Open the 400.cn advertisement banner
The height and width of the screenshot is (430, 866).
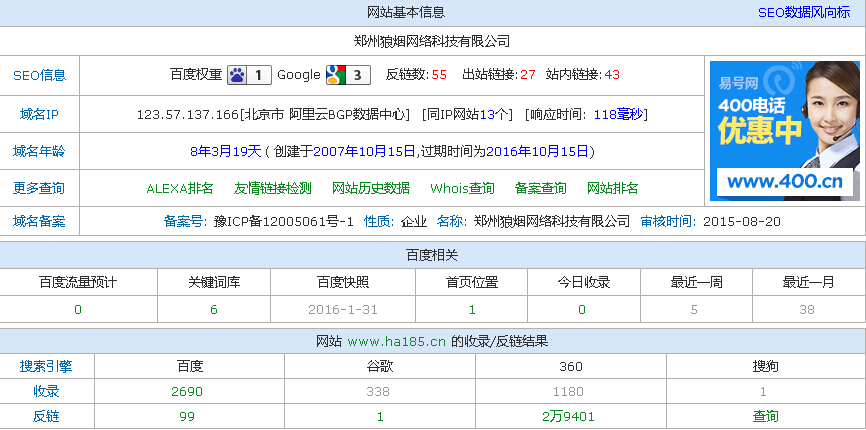pos(784,130)
